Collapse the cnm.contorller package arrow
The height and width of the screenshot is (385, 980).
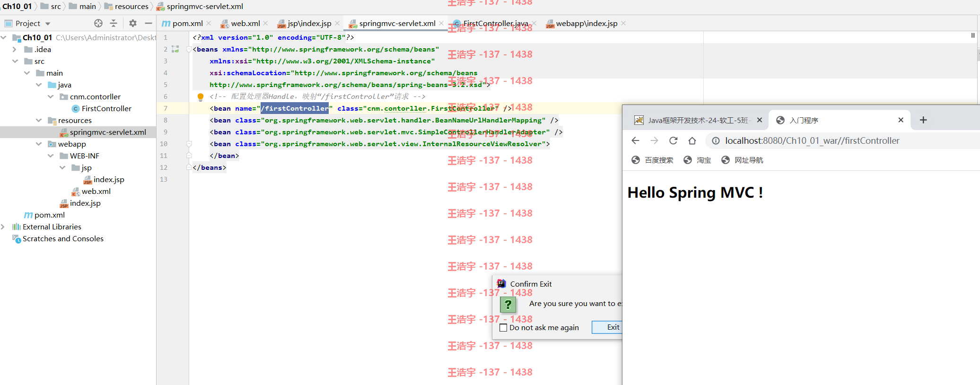51,96
